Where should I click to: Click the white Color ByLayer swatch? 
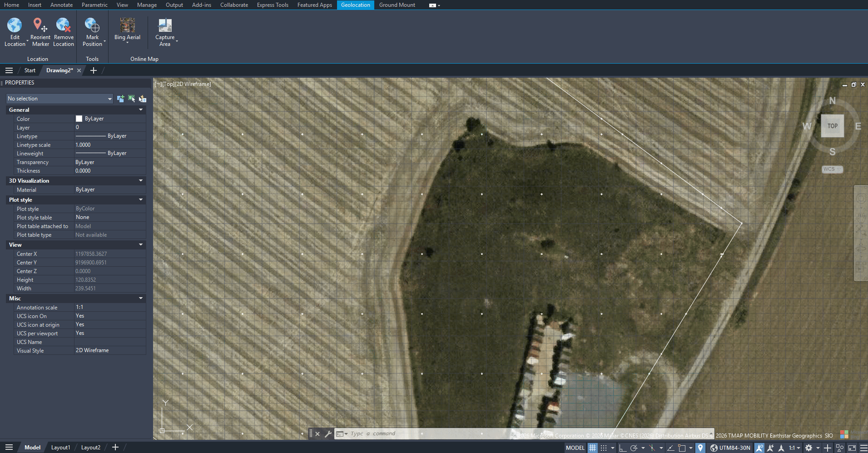coord(79,119)
